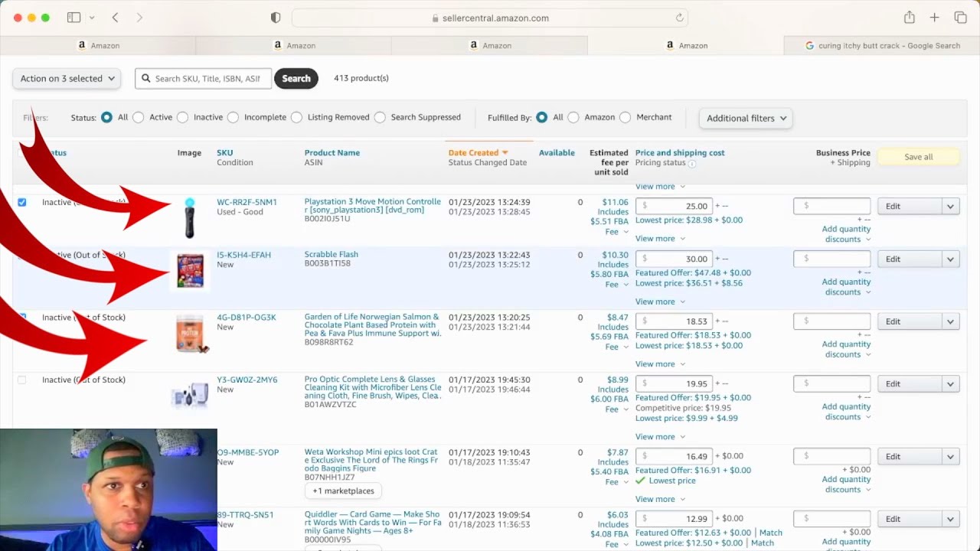Click Save all button
980x551 pixels.
coord(918,157)
